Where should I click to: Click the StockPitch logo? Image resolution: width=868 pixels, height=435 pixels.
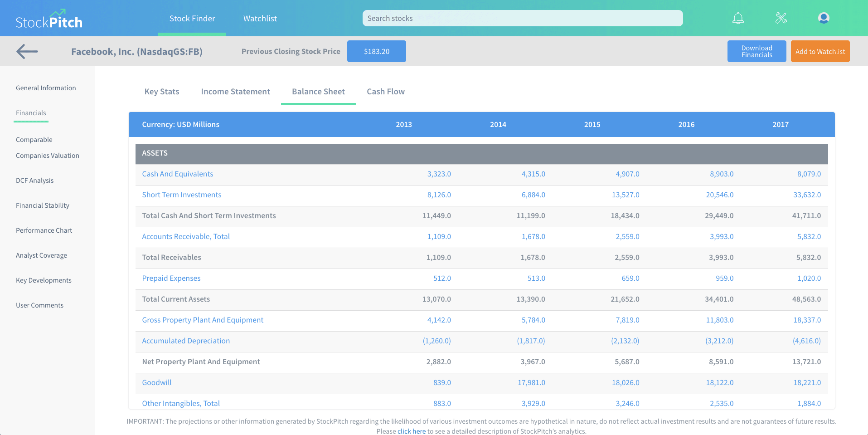[x=49, y=20]
